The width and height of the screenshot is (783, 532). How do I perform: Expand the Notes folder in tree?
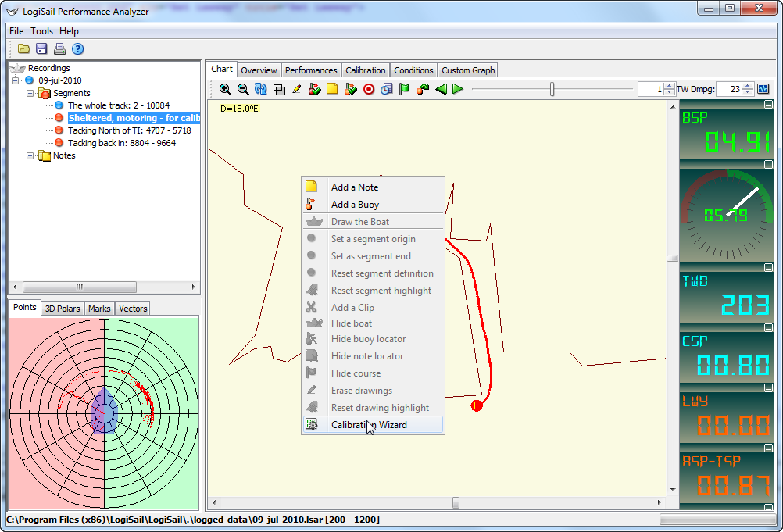pyautogui.click(x=30, y=155)
